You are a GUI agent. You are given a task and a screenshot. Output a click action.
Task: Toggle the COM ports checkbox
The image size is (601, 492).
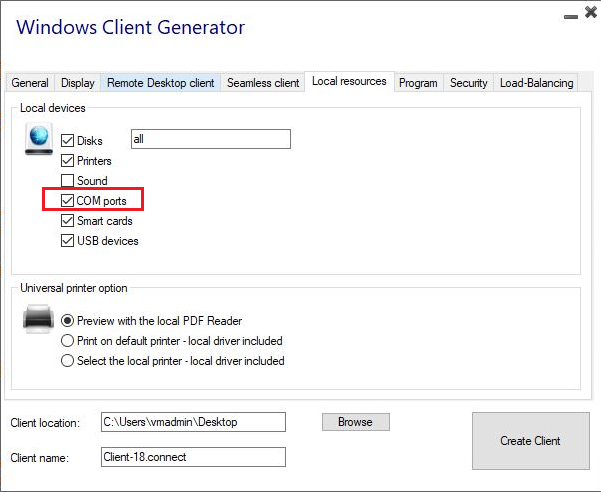pos(68,201)
